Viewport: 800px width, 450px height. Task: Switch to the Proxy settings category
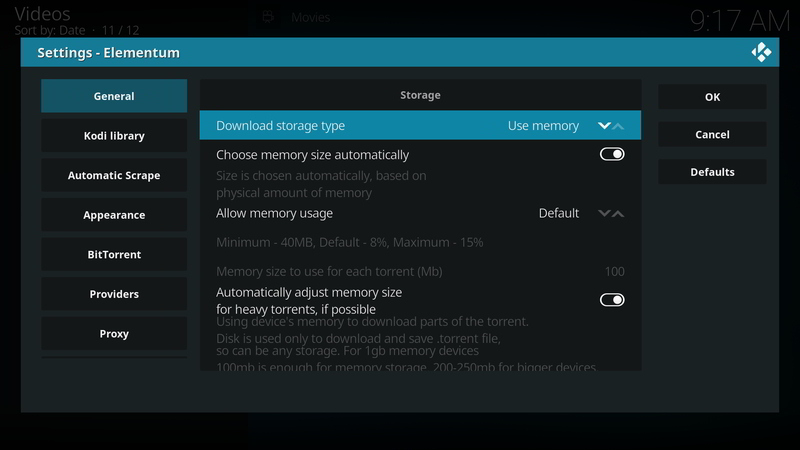click(114, 334)
